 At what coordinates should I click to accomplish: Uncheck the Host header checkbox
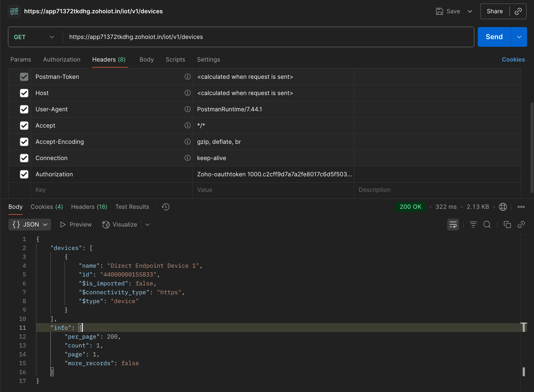pyautogui.click(x=24, y=93)
